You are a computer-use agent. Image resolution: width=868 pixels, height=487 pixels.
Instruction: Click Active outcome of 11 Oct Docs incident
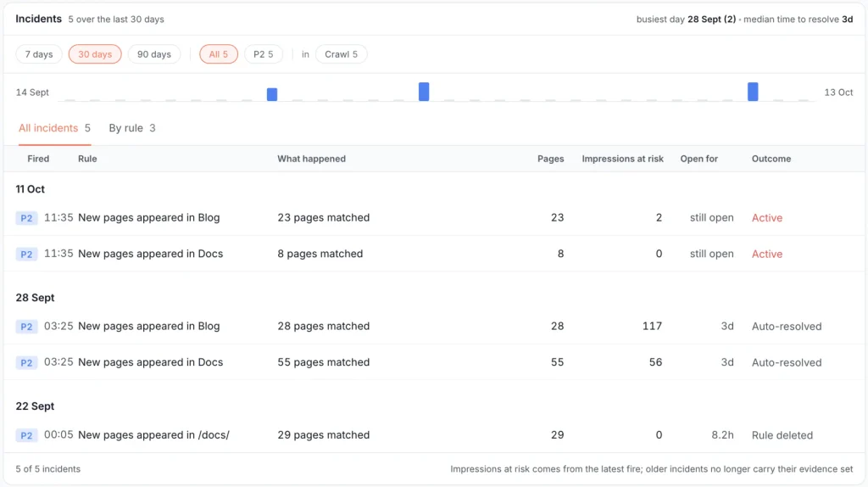coord(766,254)
